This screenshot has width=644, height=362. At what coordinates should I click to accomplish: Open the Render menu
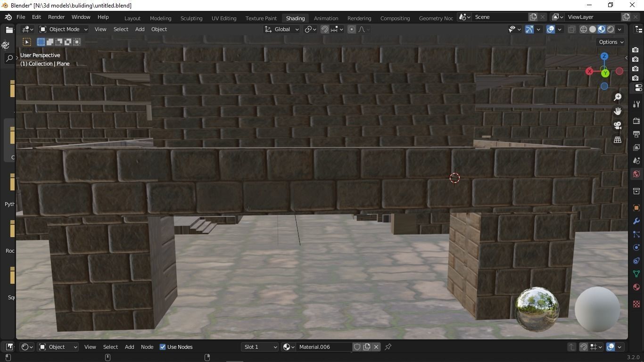[56, 17]
